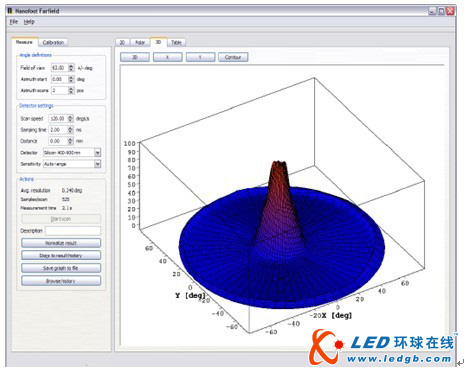Open the File menu
Image resolution: width=468 pixels, height=374 pixels.
point(14,22)
